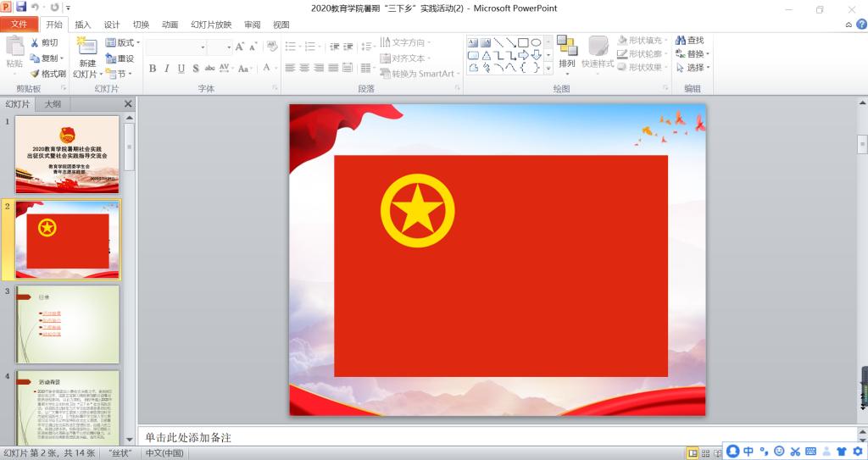Open Customize Quick Access Toolbar arrow
868x460 pixels.
pos(68,8)
